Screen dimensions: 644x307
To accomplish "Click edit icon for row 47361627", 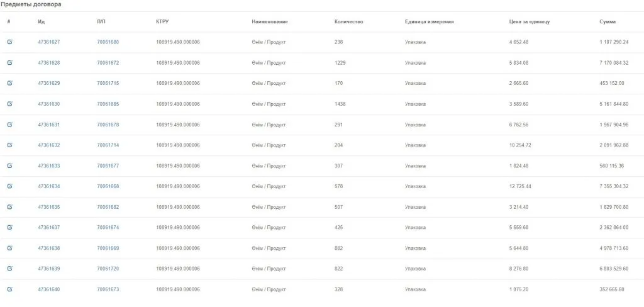I will (9, 42).
